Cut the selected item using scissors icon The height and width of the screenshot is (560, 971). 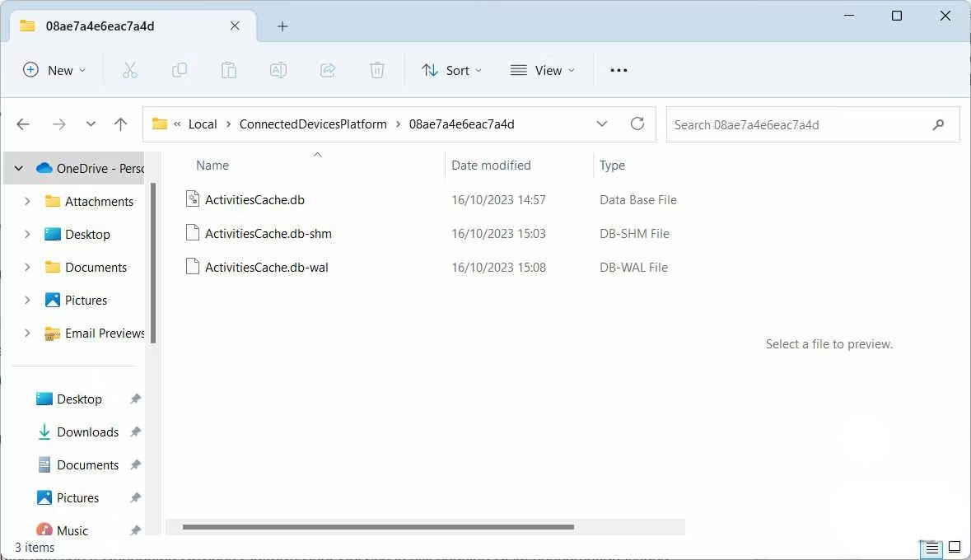(x=130, y=70)
